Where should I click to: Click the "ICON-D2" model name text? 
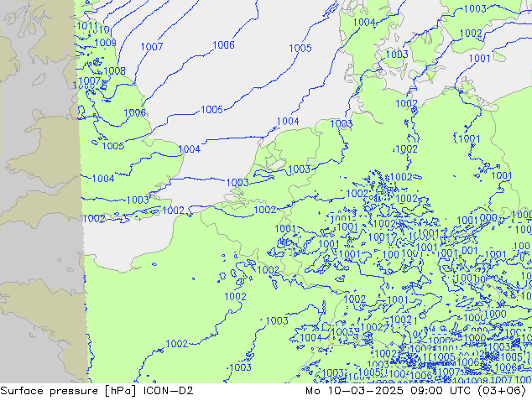(x=169, y=391)
